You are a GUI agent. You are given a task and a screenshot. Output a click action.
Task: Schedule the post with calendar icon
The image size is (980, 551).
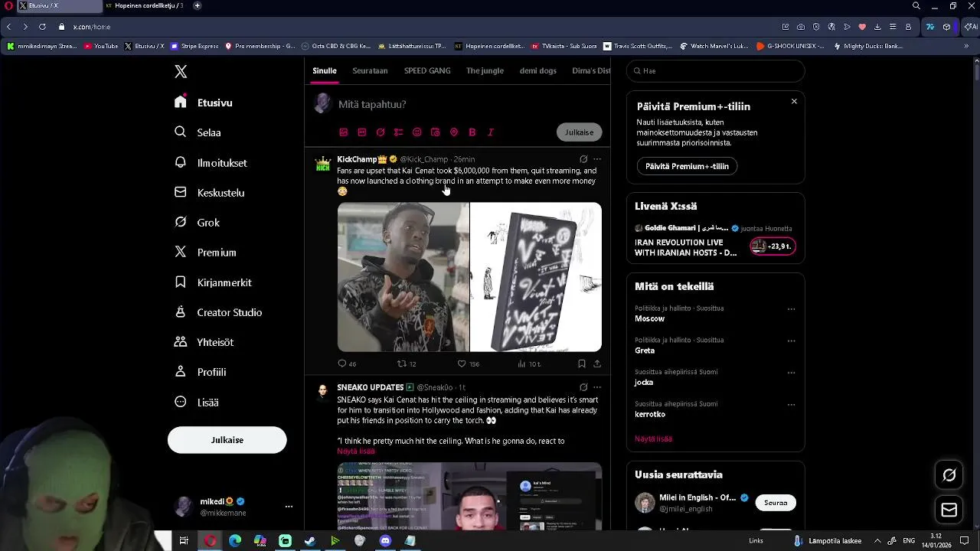(436, 132)
